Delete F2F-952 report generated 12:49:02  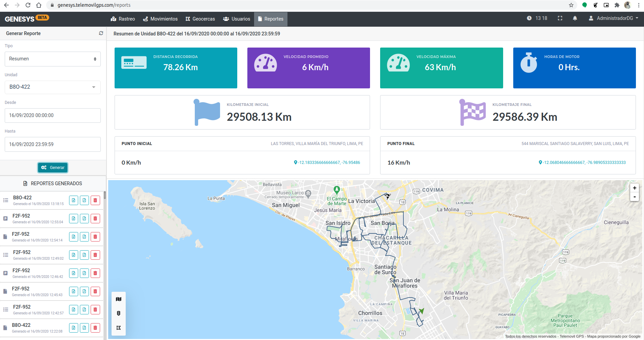[95, 255]
